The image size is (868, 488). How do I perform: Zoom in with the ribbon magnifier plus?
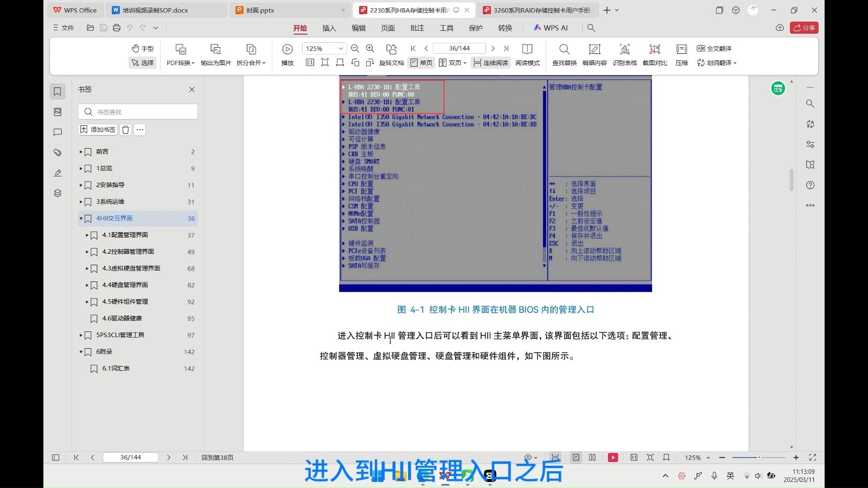[371, 48]
